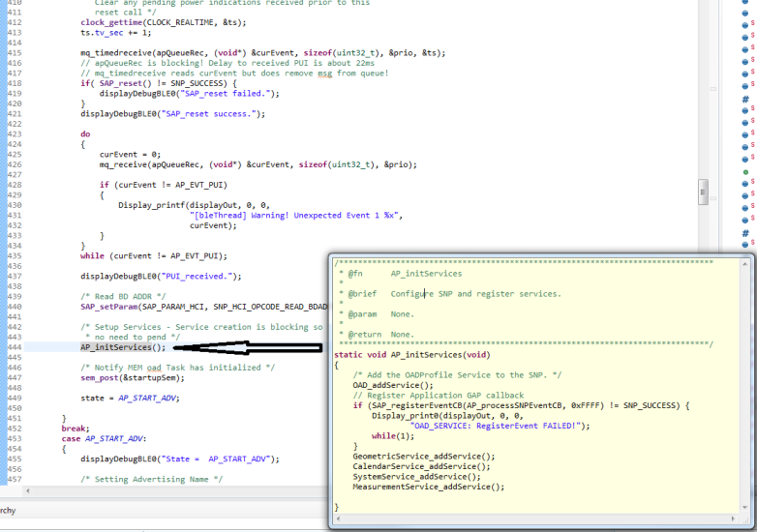This screenshot has height=532, width=757.
Task: Click the 'curEvent);' argument line
Action: point(213,225)
